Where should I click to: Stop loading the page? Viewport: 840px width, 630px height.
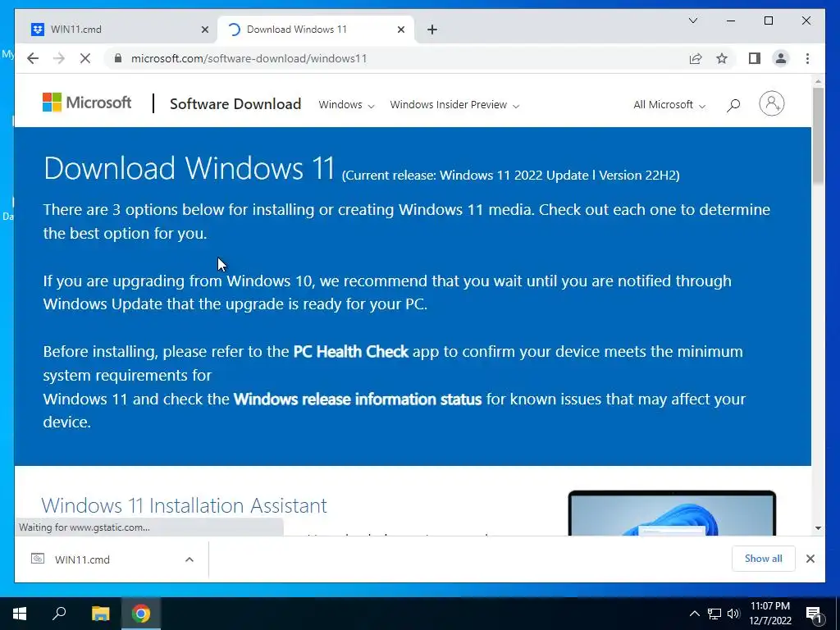(x=85, y=58)
